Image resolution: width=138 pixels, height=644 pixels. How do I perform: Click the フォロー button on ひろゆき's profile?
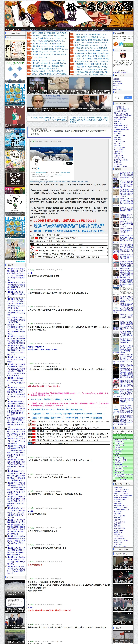[x=69, y=163]
